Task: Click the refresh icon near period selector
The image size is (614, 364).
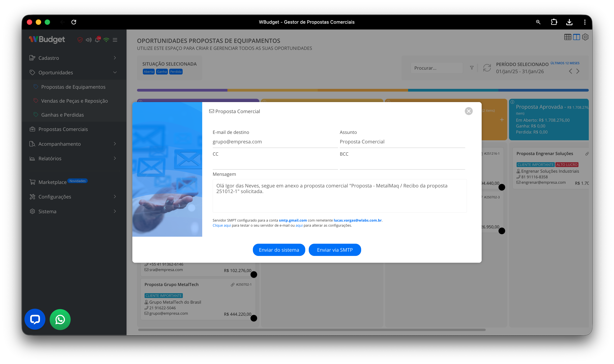Action: (x=487, y=68)
